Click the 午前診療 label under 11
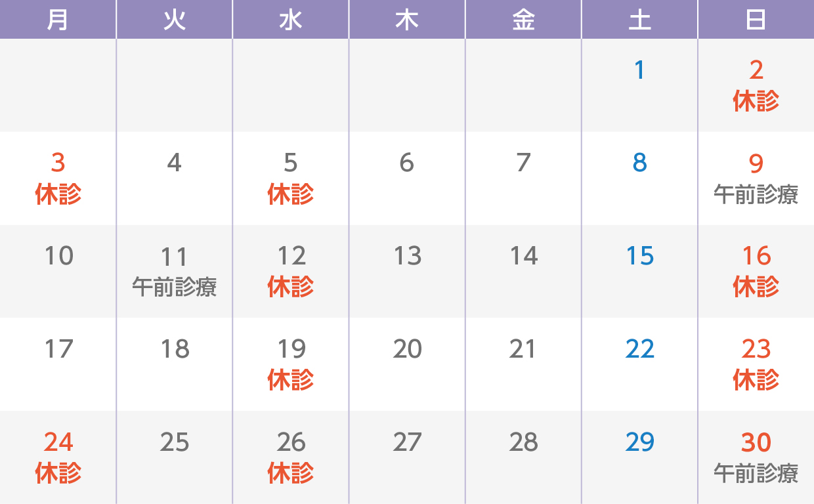This screenshot has width=814, height=504. coord(174,287)
